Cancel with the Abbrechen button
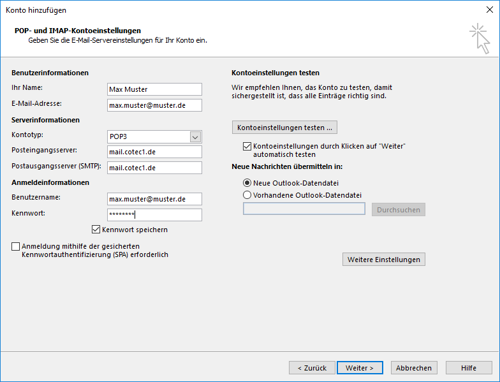The width and height of the screenshot is (500, 382). point(414,368)
